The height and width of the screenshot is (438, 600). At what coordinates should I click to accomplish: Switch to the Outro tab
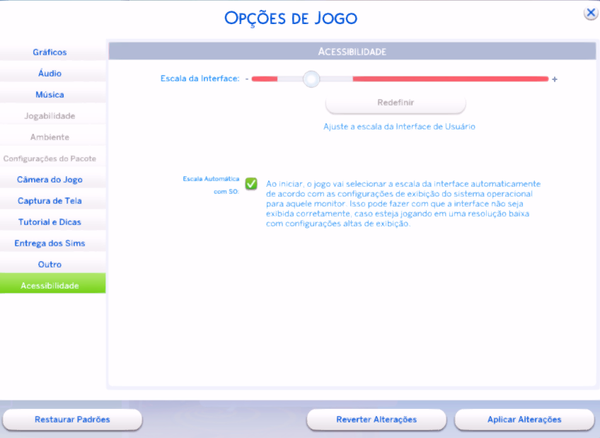50,264
